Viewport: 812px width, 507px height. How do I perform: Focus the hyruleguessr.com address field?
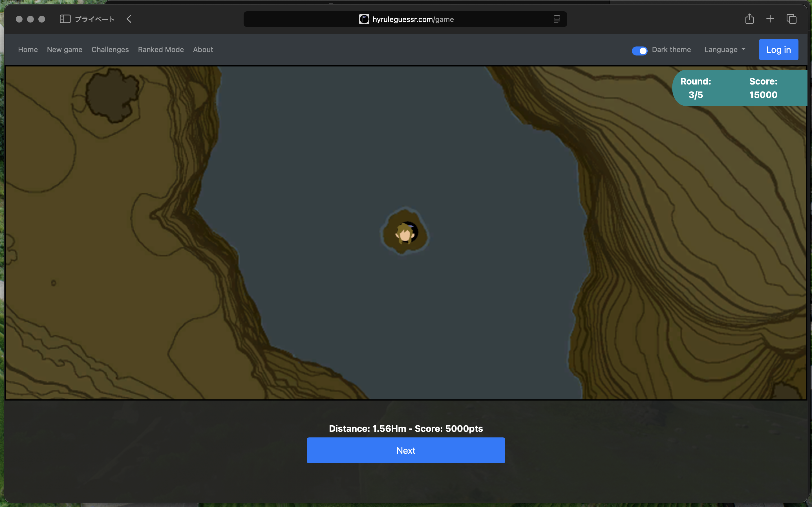click(x=413, y=19)
